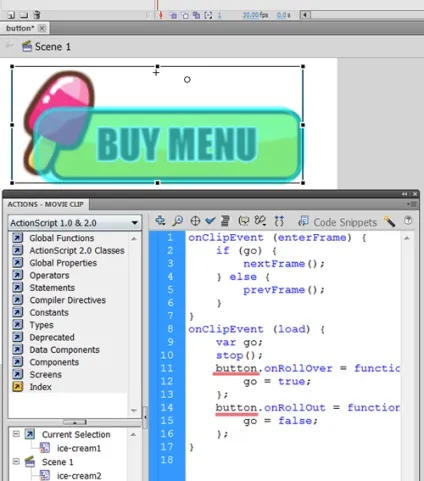
Task: Collapse Actions panel to icons
Action: click(x=404, y=194)
